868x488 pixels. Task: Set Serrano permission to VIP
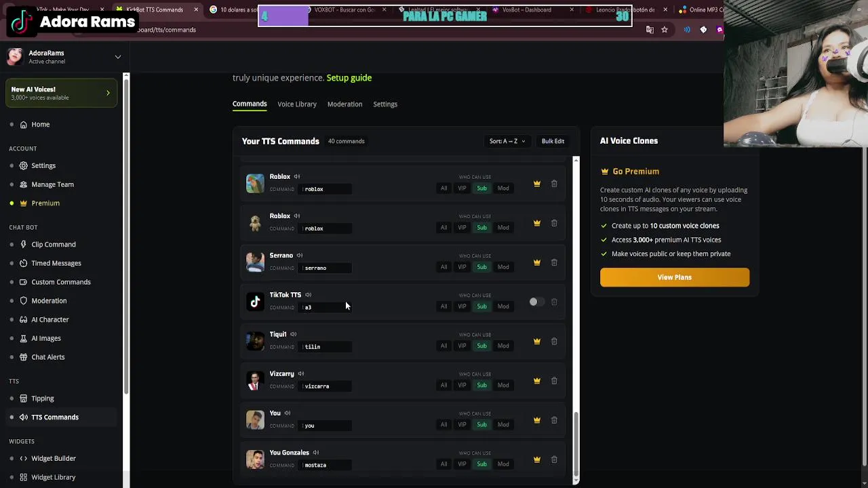tap(462, 267)
